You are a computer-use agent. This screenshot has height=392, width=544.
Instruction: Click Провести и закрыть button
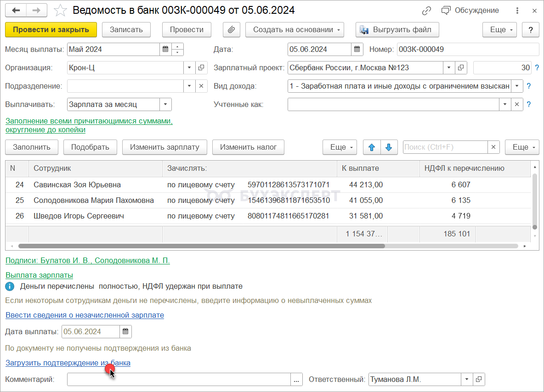point(51,30)
